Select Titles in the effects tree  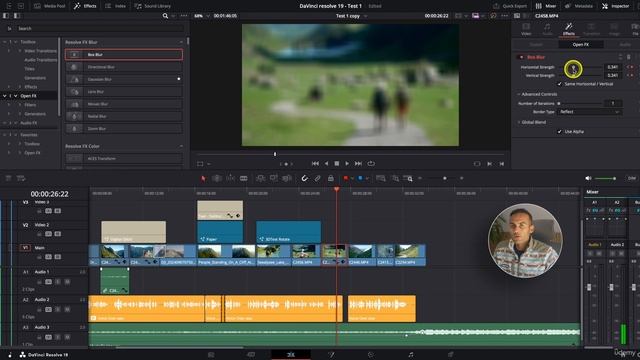click(x=30, y=69)
